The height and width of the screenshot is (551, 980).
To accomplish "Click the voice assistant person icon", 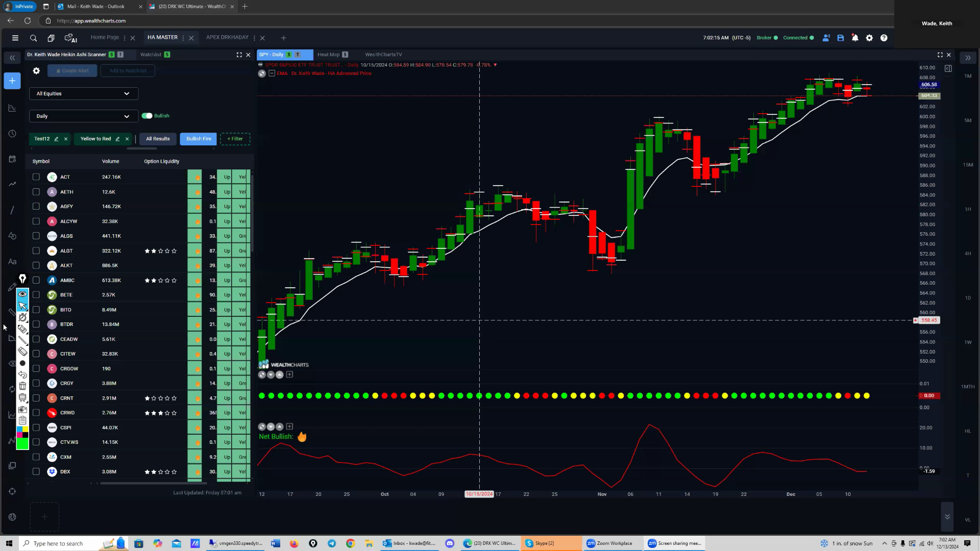I will click(x=826, y=38).
